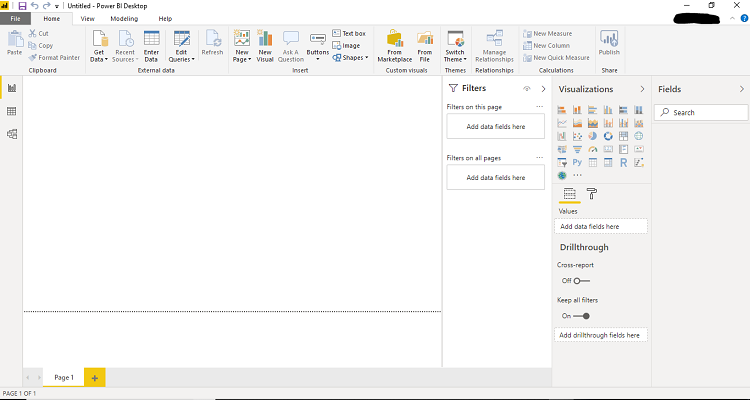The image size is (750, 400).
Task: Collapse the Fields pane chevron
Action: click(x=741, y=89)
